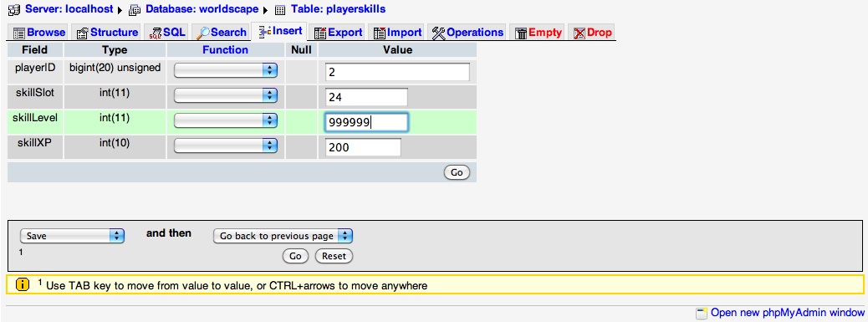Click the Type column header
This screenshot has height=322, width=868.
pyautogui.click(x=115, y=50)
